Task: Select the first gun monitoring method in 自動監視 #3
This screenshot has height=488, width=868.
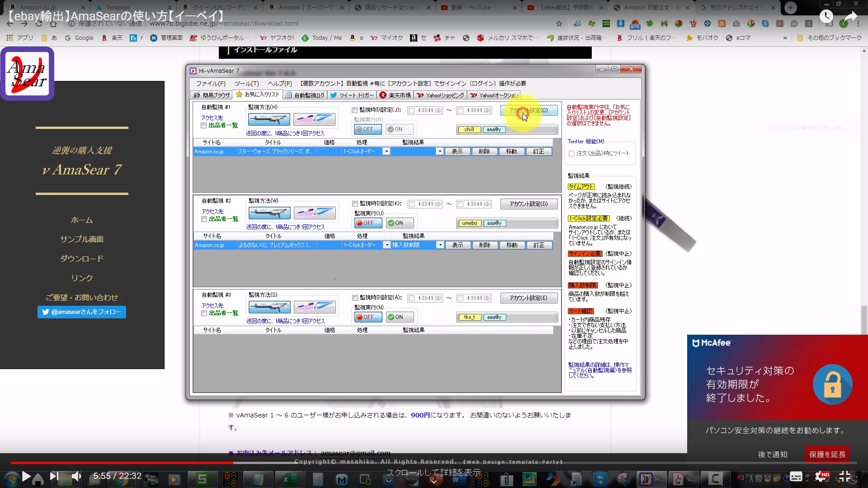Action: (x=270, y=307)
